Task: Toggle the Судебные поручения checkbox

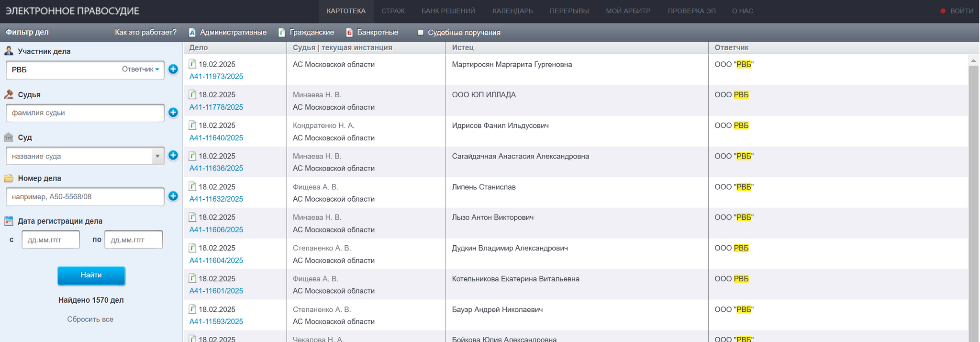Action: (x=421, y=33)
